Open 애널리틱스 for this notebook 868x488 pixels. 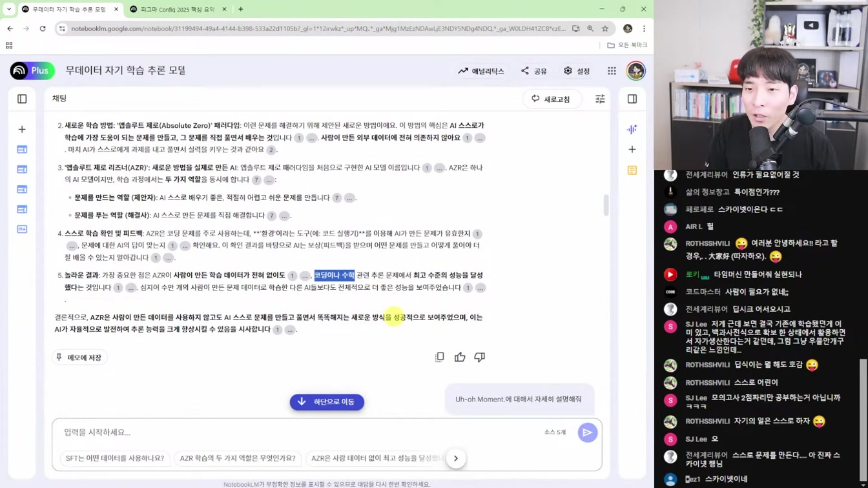click(481, 71)
